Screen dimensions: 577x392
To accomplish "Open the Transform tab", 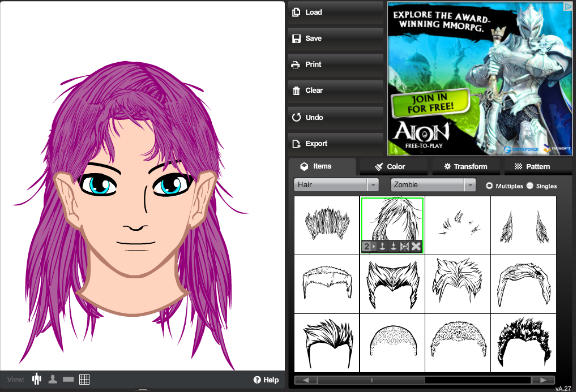I will tap(465, 166).
